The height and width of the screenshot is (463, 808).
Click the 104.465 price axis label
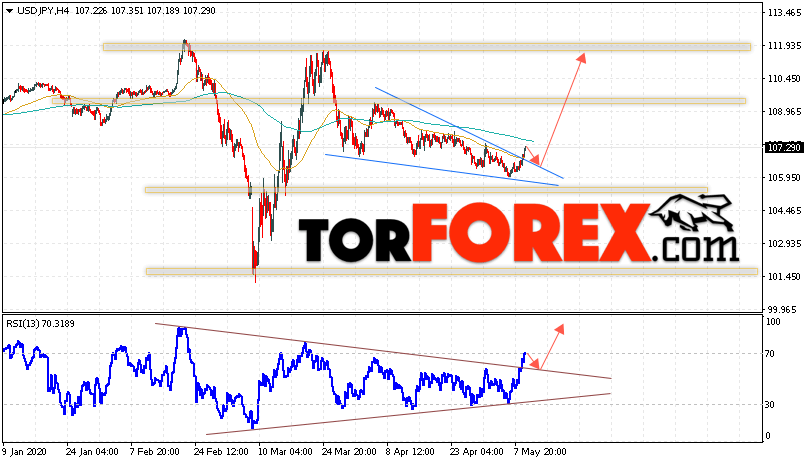784,210
